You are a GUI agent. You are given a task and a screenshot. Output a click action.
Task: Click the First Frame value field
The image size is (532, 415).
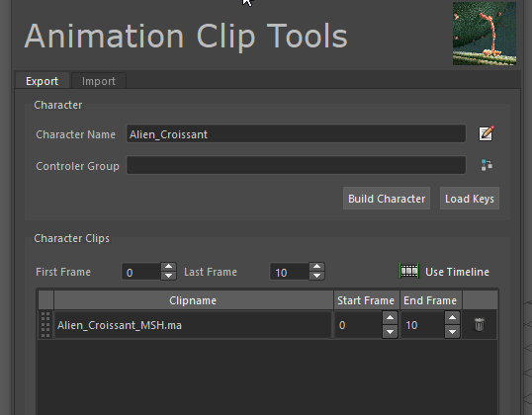click(141, 272)
